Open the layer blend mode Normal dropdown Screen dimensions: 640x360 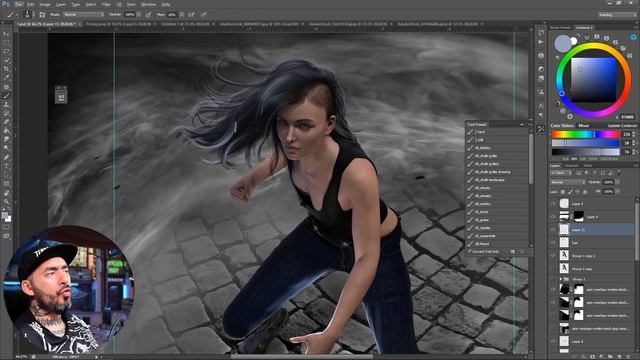click(x=568, y=182)
